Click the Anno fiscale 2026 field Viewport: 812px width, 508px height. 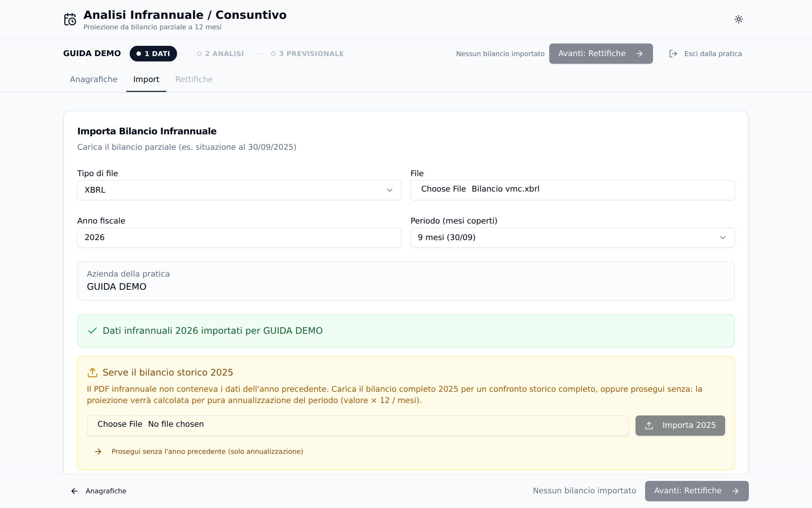[x=239, y=237]
